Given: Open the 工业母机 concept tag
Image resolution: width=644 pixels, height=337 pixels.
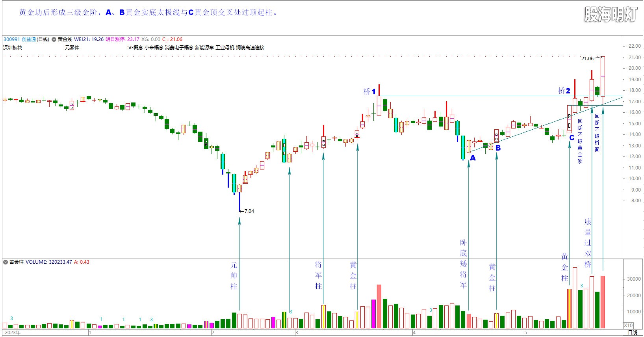Looking at the screenshot, I should [x=225, y=48].
